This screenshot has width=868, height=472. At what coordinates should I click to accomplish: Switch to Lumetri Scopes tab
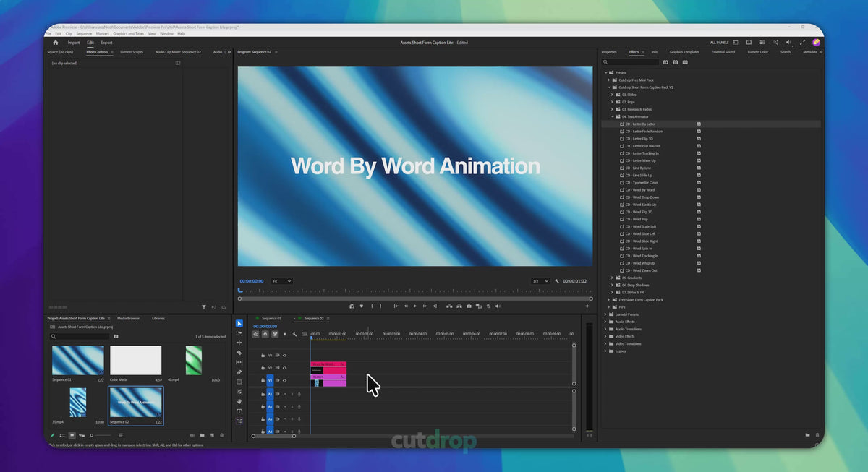click(130, 52)
